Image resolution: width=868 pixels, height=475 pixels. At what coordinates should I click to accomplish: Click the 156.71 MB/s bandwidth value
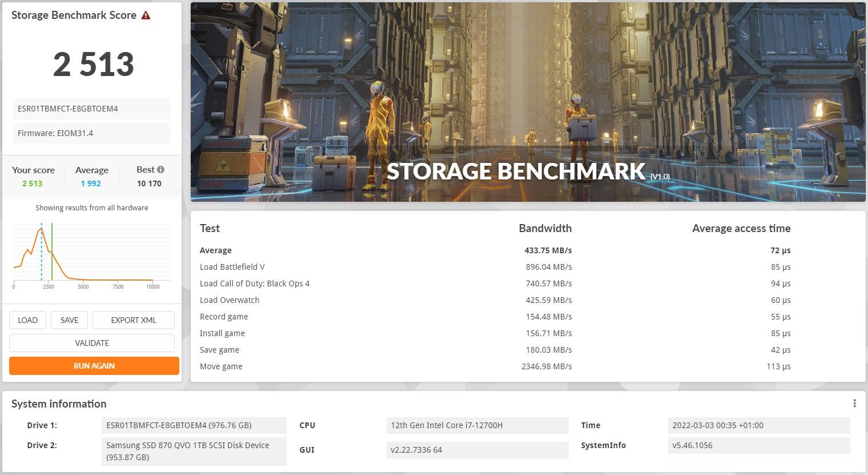(x=549, y=333)
